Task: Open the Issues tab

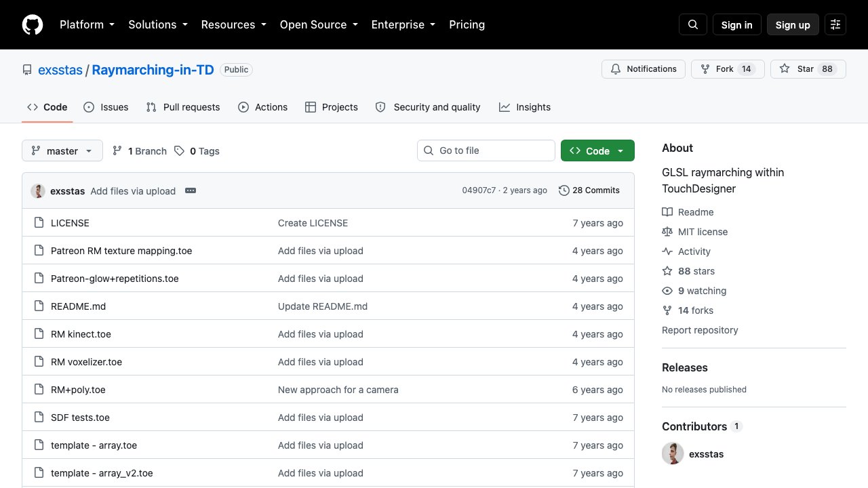Action: [106, 107]
